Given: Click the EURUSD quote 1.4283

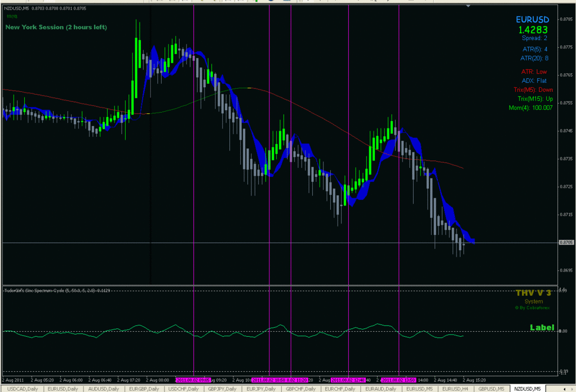Looking at the screenshot, I should pyautogui.click(x=532, y=28).
